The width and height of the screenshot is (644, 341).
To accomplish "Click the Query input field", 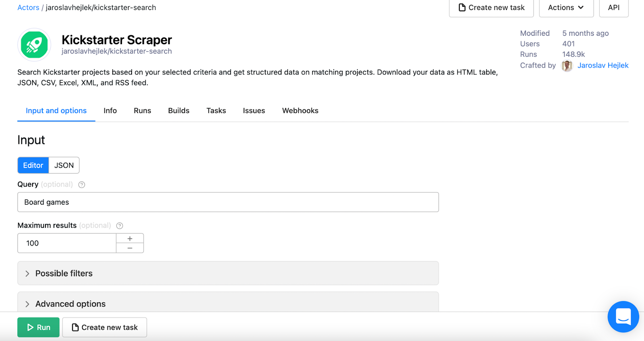I will click(x=228, y=202).
